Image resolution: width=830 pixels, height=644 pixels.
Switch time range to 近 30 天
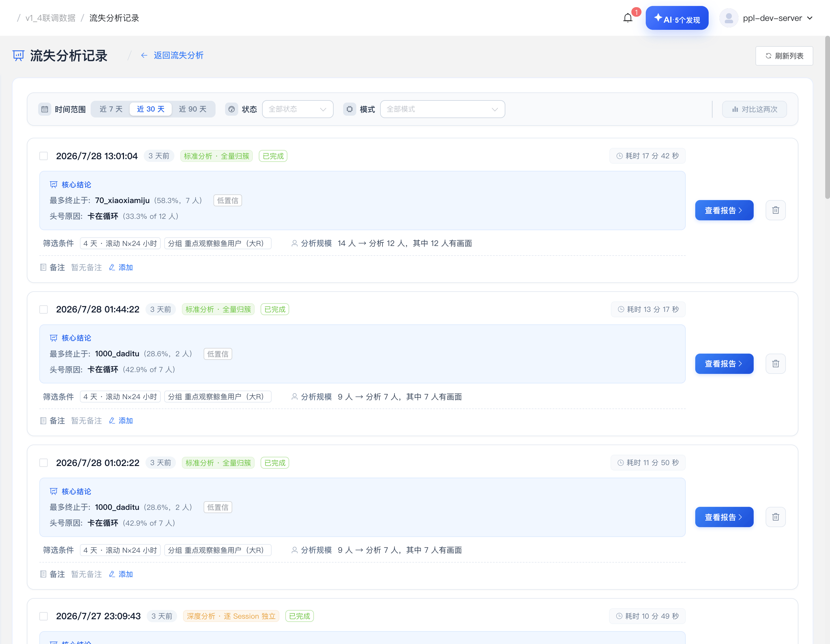pos(151,109)
